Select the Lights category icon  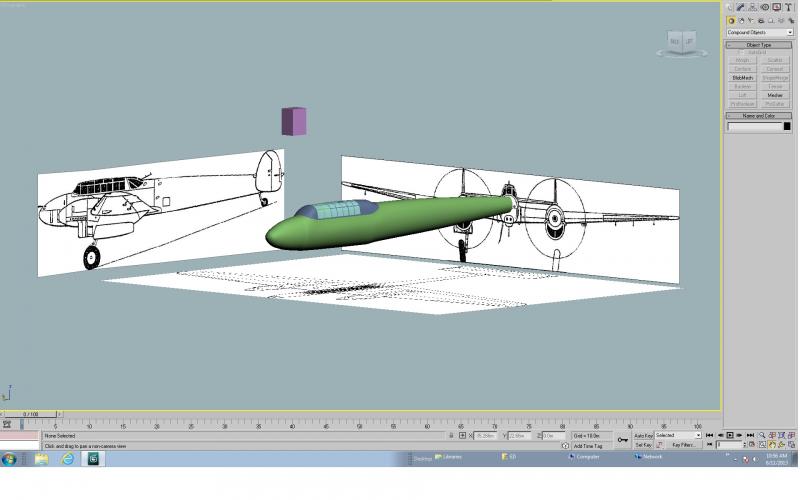(751, 20)
